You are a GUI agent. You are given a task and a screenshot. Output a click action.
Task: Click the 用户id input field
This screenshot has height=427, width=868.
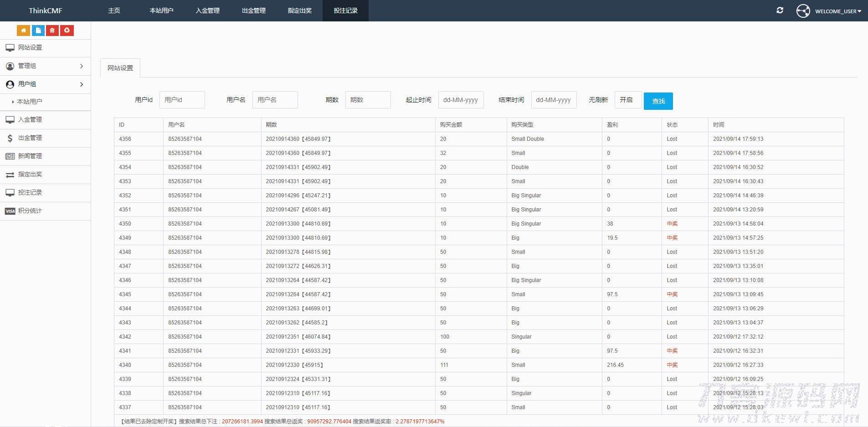tap(182, 100)
